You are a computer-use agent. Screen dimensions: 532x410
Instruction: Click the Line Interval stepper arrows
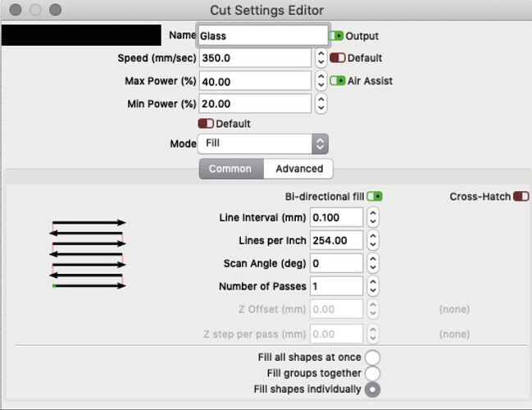[x=372, y=217]
